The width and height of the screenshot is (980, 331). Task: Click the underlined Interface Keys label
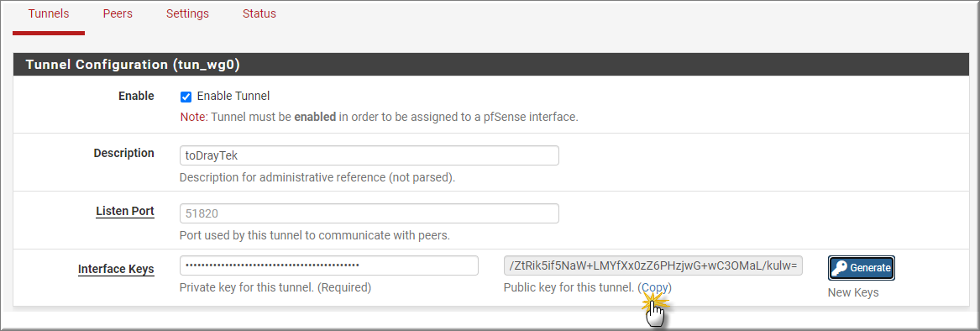click(116, 270)
